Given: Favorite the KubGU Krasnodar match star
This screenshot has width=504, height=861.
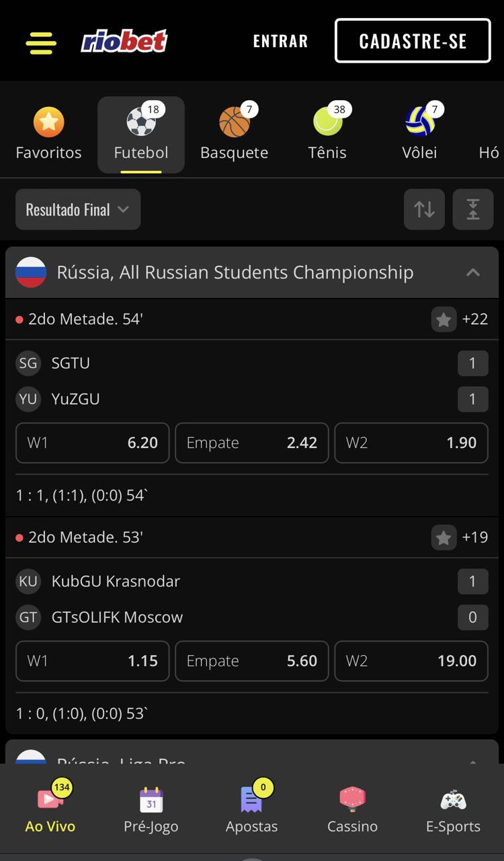Looking at the screenshot, I should click(x=444, y=537).
